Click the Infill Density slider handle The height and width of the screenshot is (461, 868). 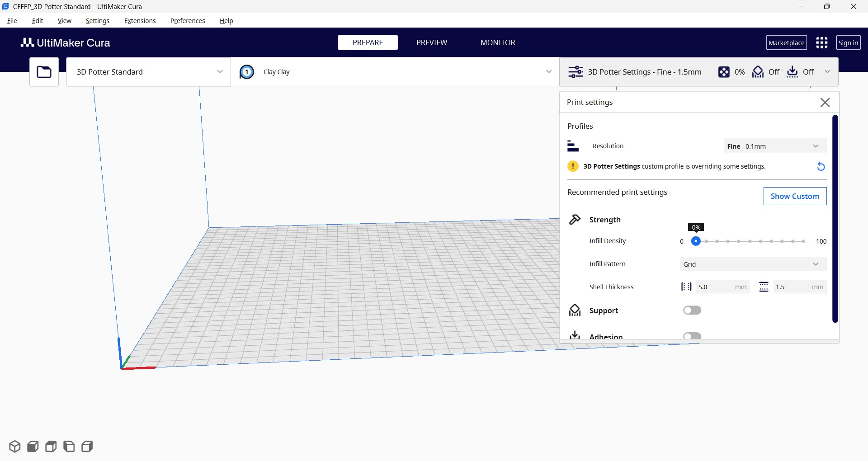(696, 241)
